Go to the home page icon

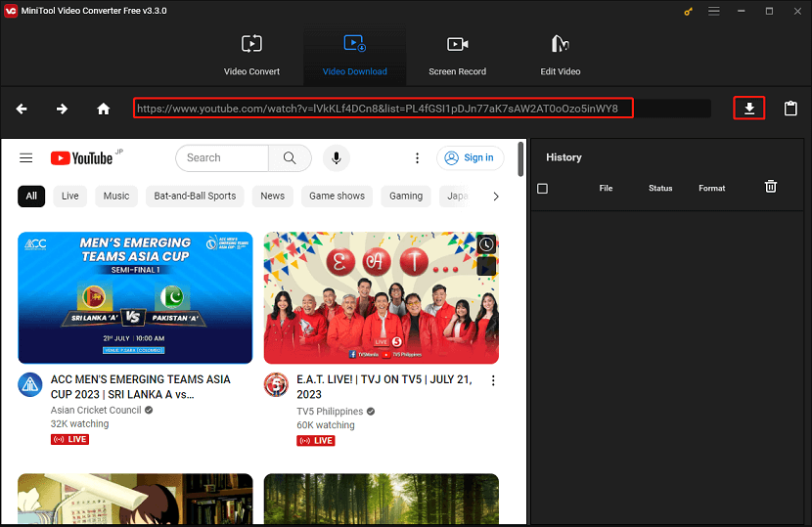pos(104,109)
